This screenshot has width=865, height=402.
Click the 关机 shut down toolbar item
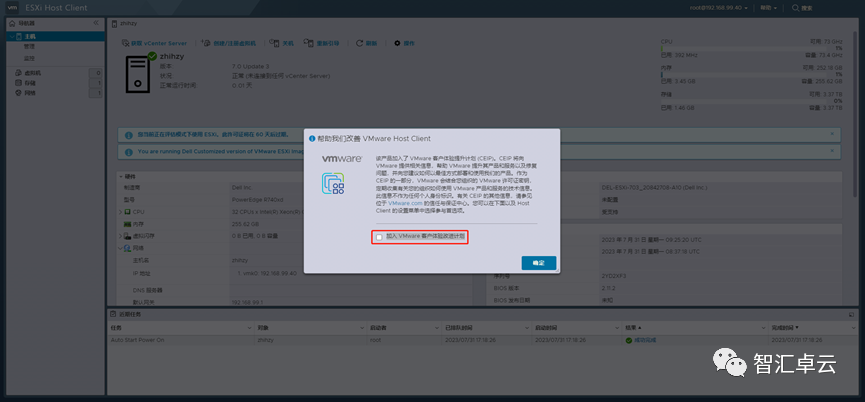pos(282,43)
